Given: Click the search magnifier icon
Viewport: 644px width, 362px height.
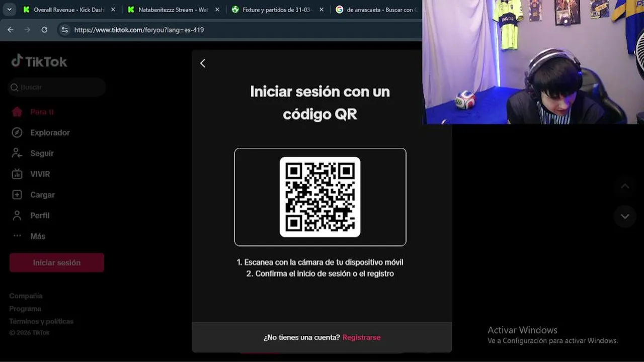Looking at the screenshot, I should pyautogui.click(x=14, y=87).
